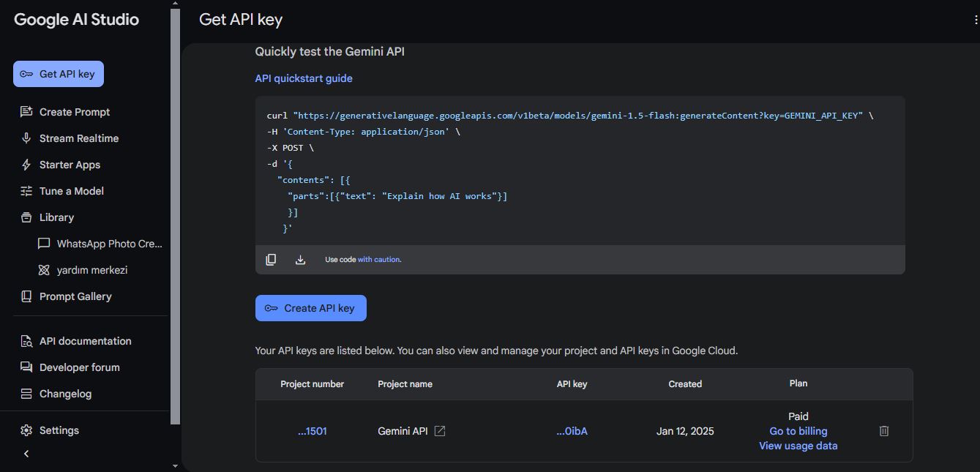
Task: Click the key icon next to Get API key
Action: coord(26,74)
